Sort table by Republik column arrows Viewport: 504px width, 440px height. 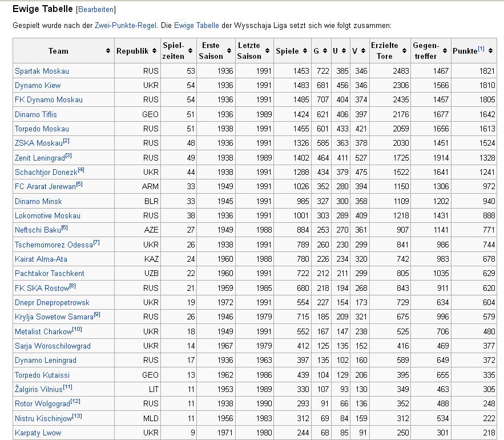(x=154, y=51)
